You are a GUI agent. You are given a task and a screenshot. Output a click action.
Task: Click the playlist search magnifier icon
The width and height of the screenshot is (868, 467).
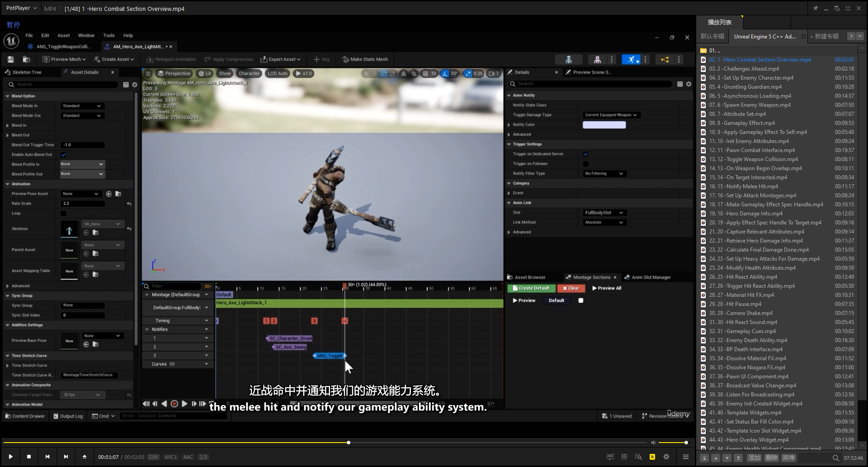click(836, 458)
